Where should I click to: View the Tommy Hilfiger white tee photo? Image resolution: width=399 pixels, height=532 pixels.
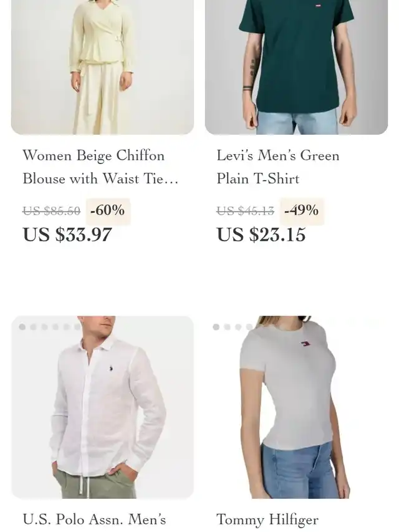pos(296,407)
